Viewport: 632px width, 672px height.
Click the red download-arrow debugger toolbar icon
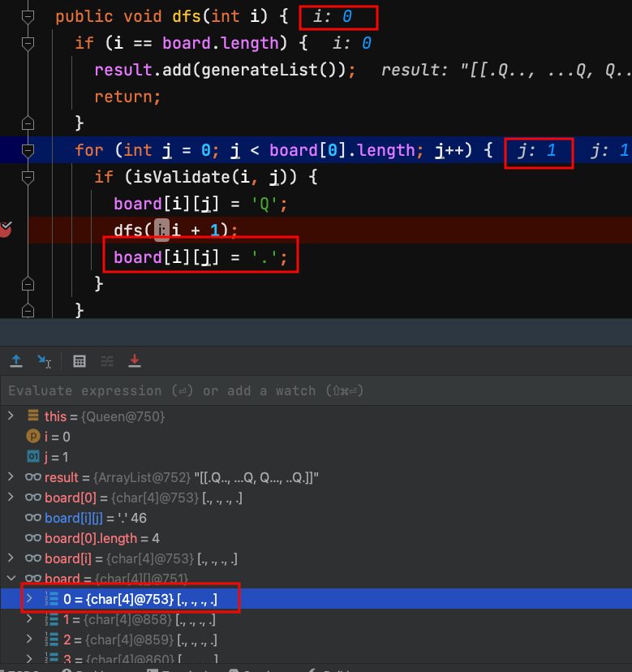tap(135, 360)
